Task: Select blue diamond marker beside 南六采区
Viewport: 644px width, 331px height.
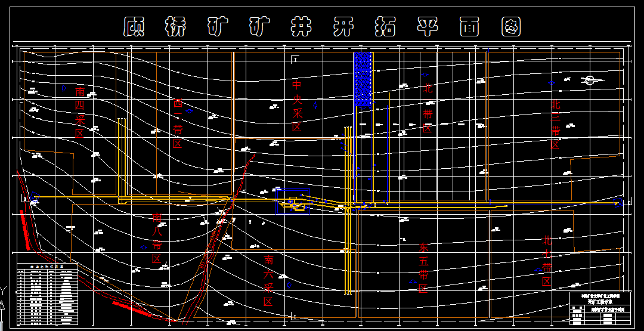Action: [x=289, y=285]
